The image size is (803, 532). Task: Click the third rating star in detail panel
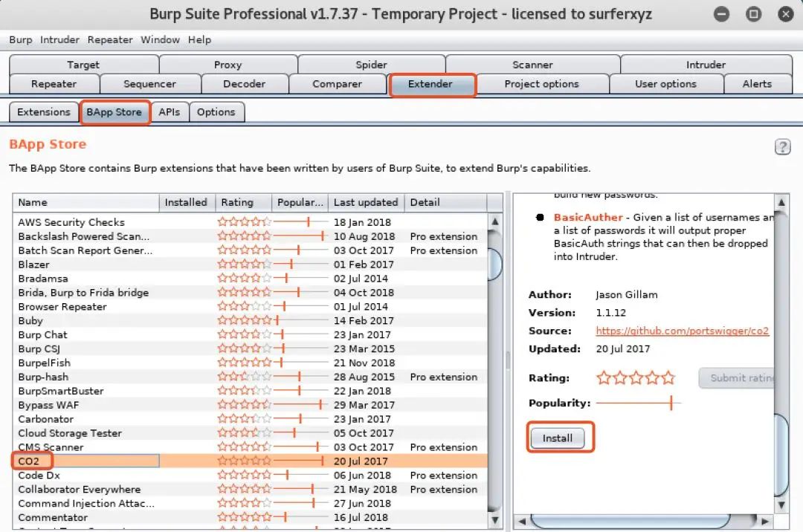point(636,378)
